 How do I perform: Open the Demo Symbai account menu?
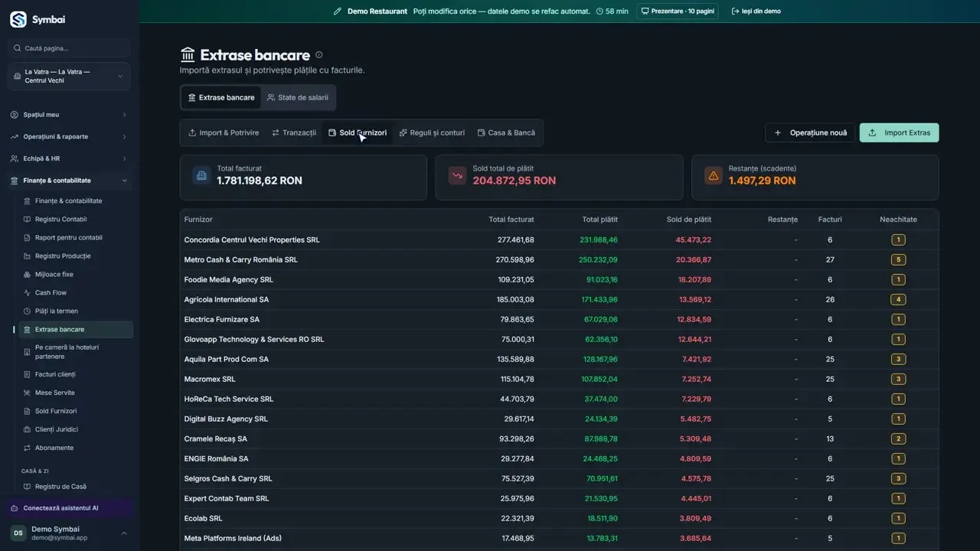pyautogui.click(x=69, y=533)
